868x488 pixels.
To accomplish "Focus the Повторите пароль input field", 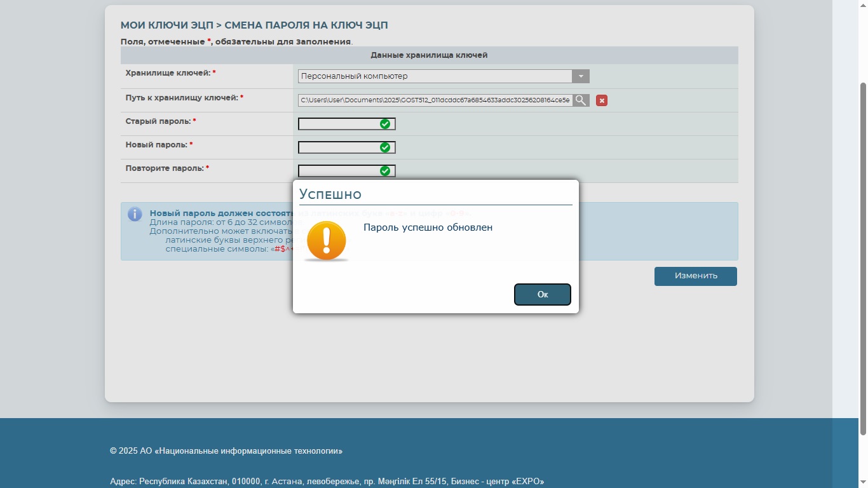I will 338,171.
